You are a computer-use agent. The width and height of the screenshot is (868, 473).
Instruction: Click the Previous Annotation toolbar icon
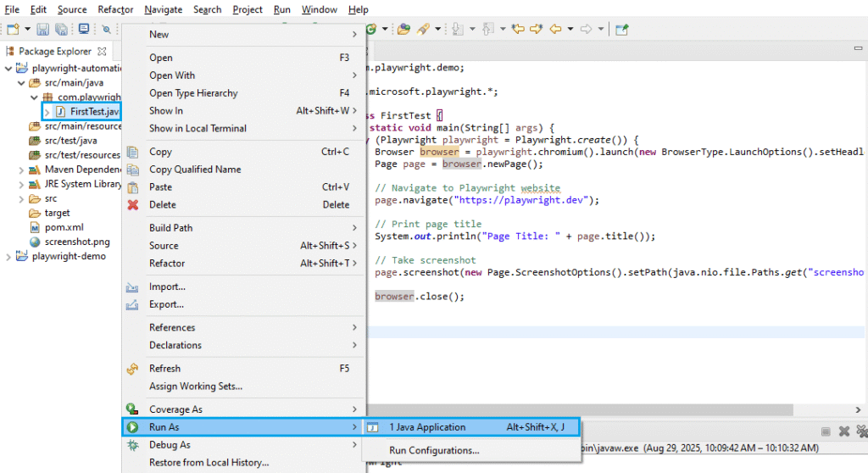[487, 29]
